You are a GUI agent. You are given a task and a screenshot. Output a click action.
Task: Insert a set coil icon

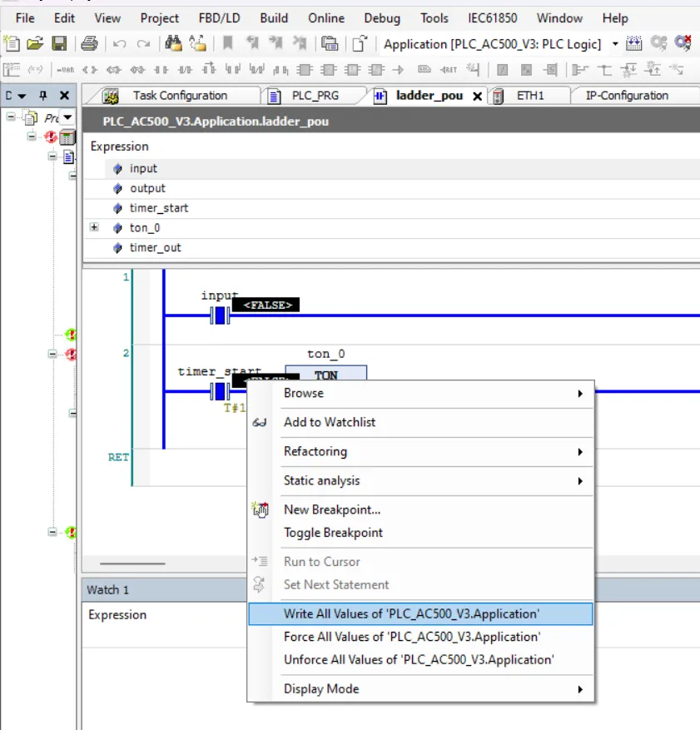113,70
